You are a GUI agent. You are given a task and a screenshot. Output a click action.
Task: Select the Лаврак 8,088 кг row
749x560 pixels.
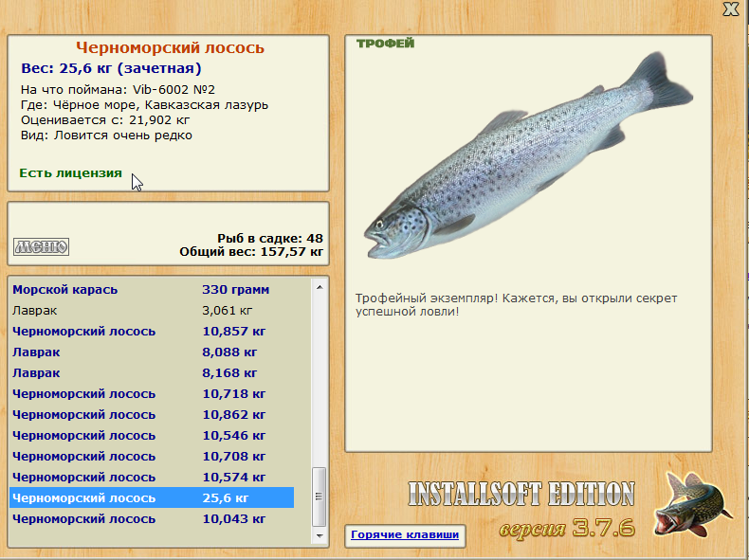[152, 352]
